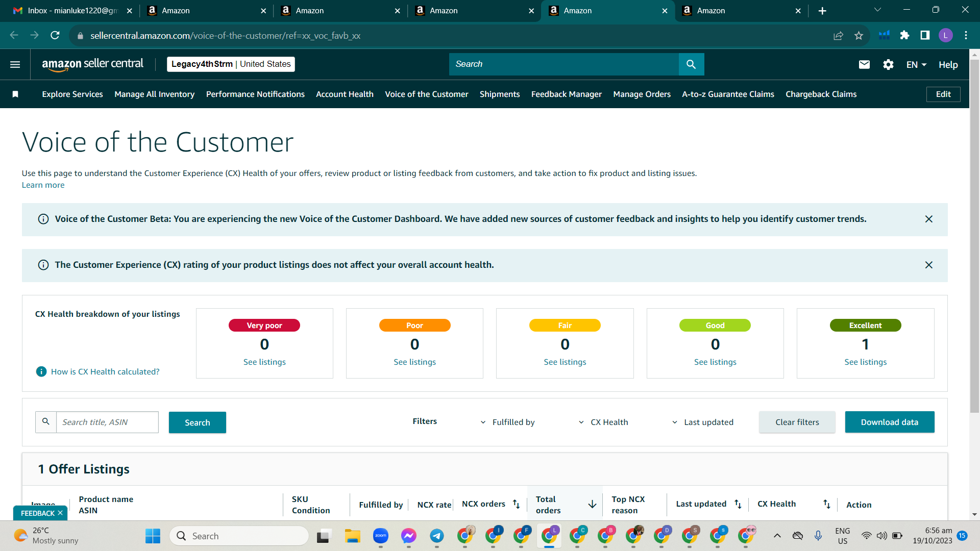Expand the Fulfilled by filter dropdown
The height and width of the screenshot is (551, 980).
(508, 422)
